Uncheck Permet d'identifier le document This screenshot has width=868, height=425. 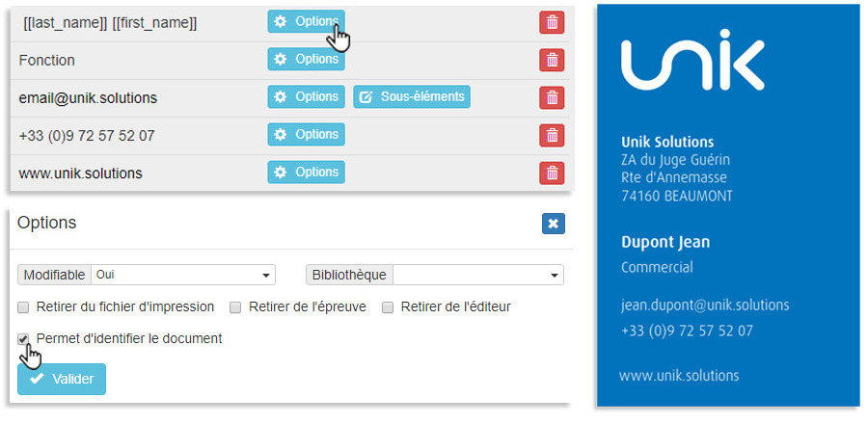click(x=23, y=339)
